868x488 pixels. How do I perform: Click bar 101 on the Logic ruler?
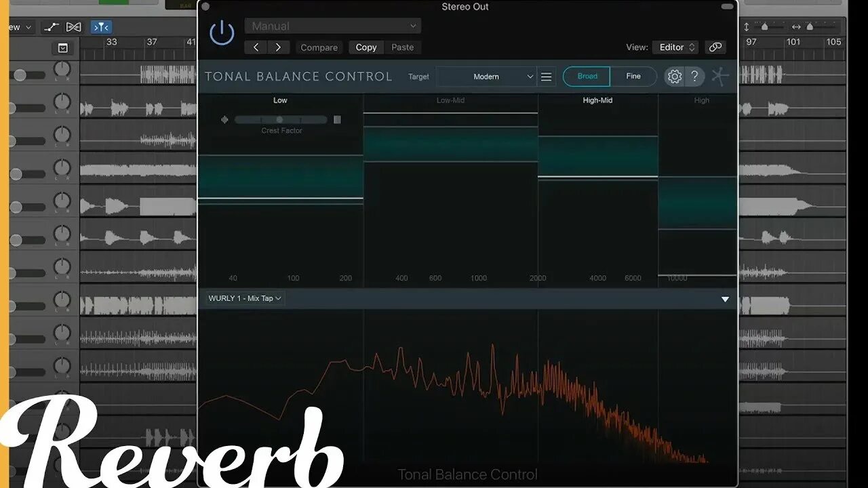click(x=793, y=42)
